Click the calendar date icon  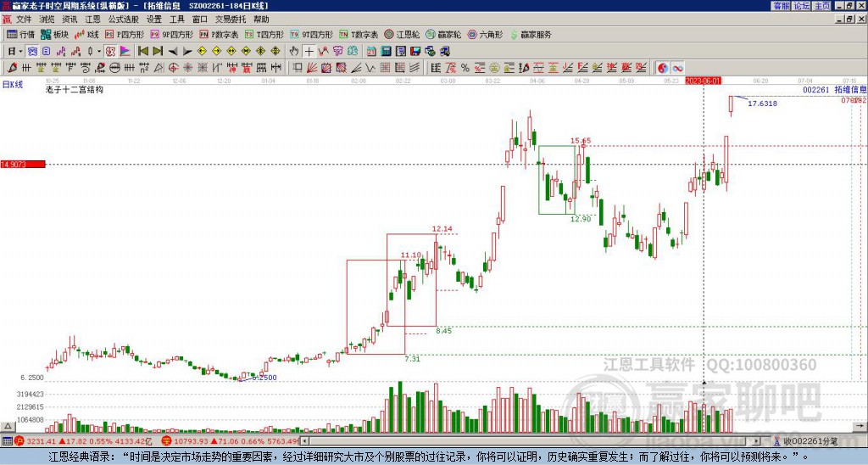[x=371, y=52]
